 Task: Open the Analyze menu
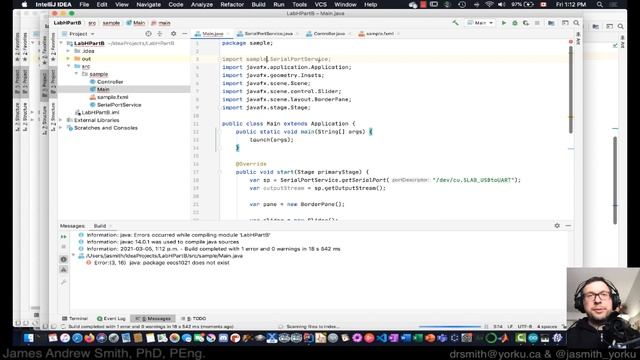tap(202, 4)
